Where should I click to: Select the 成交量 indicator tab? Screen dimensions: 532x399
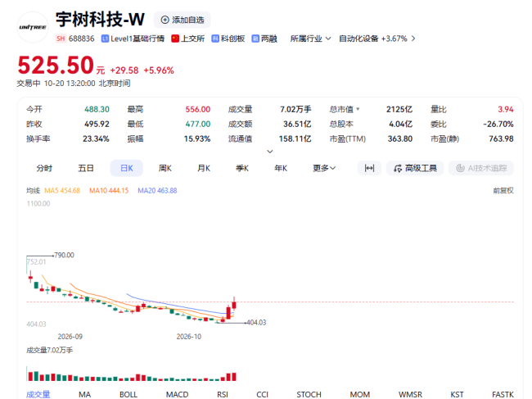38,395
